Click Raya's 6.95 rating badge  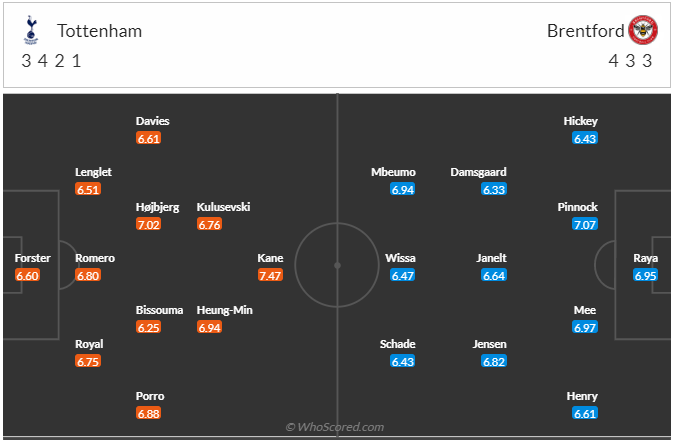pyautogui.click(x=645, y=275)
